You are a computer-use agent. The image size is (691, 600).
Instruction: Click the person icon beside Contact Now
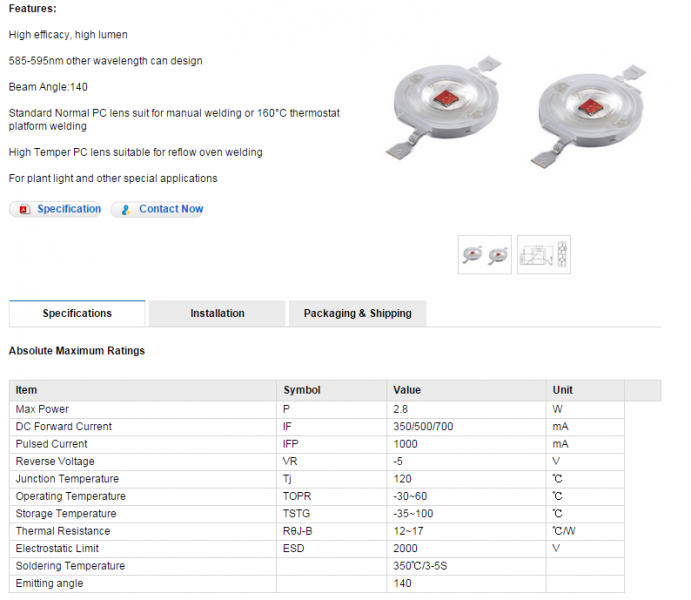(x=125, y=210)
